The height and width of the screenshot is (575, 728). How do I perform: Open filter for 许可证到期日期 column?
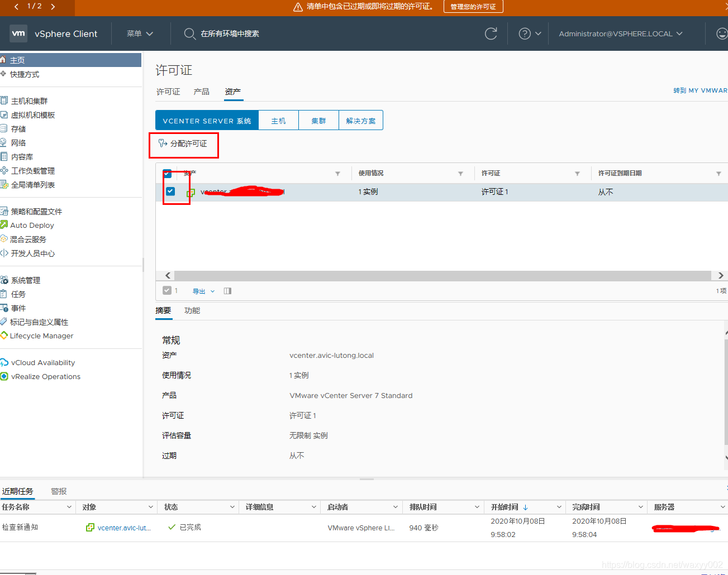coord(719,174)
